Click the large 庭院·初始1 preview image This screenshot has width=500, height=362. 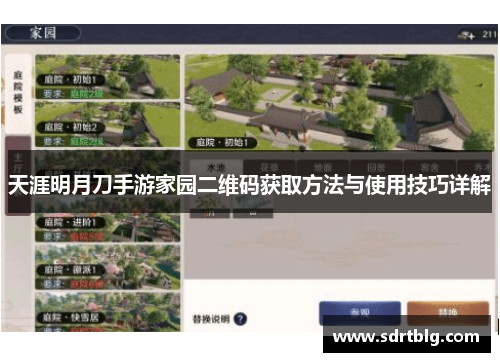pyautogui.click(x=340, y=103)
